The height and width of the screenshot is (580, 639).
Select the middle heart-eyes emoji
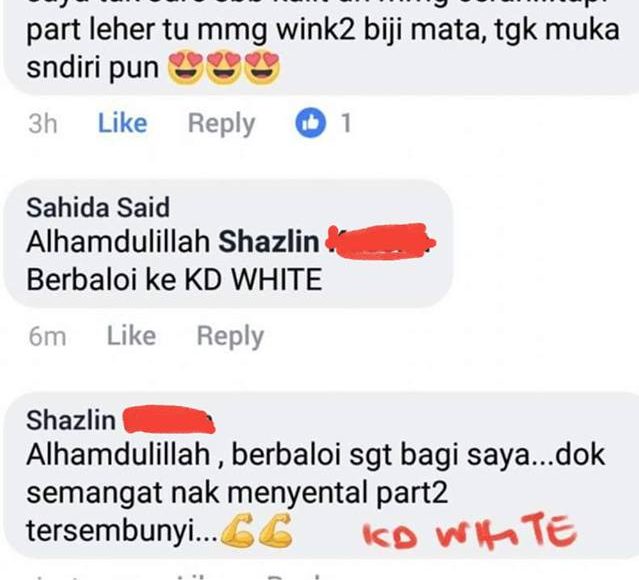tap(224, 67)
